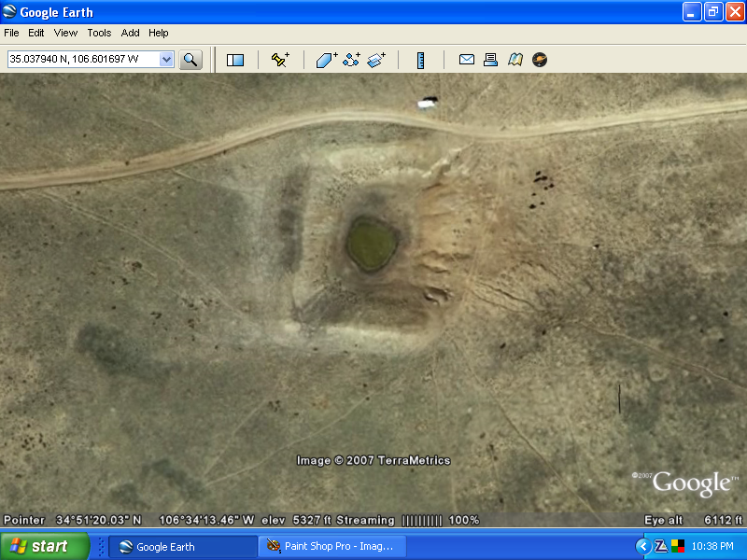Viewport: 747px width, 560px height.
Task: Open the Help menu
Action: [x=159, y=33]
